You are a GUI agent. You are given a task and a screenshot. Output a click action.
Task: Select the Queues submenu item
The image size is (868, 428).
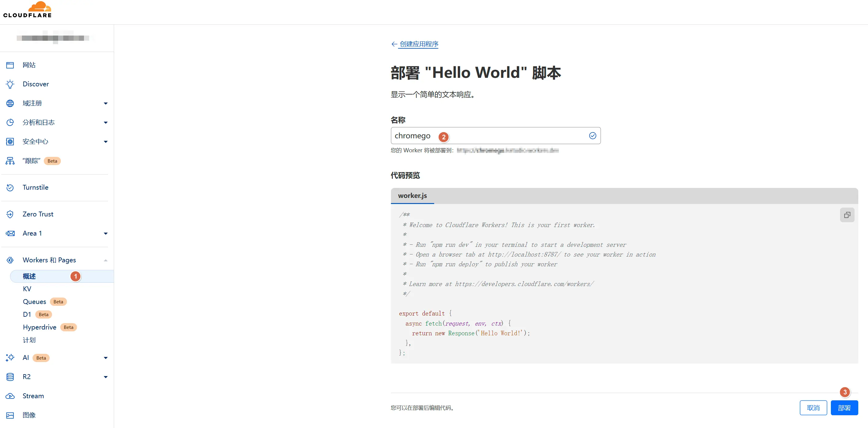point(34,302)
